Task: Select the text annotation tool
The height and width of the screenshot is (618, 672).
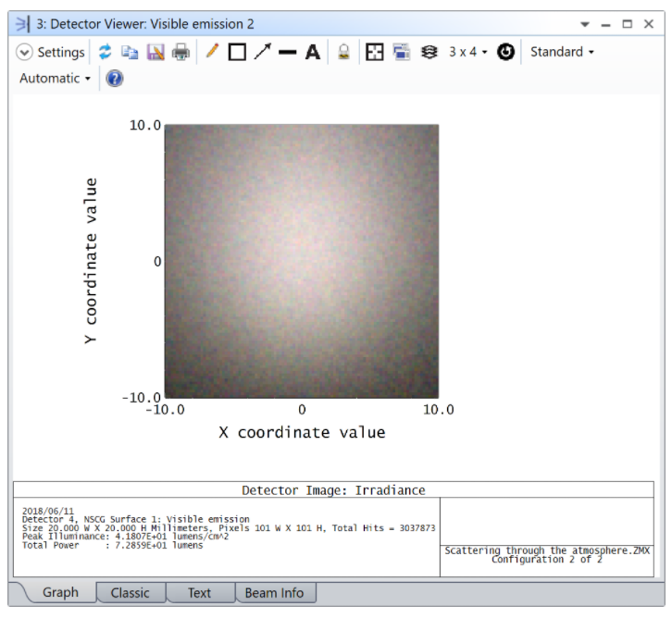Action: coord(313,53)
